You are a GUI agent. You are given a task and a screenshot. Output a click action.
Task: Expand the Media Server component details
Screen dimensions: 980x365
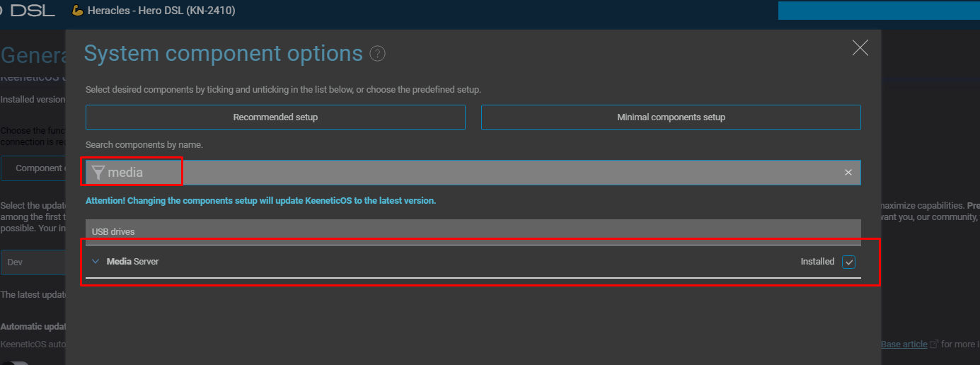[96, 261]
